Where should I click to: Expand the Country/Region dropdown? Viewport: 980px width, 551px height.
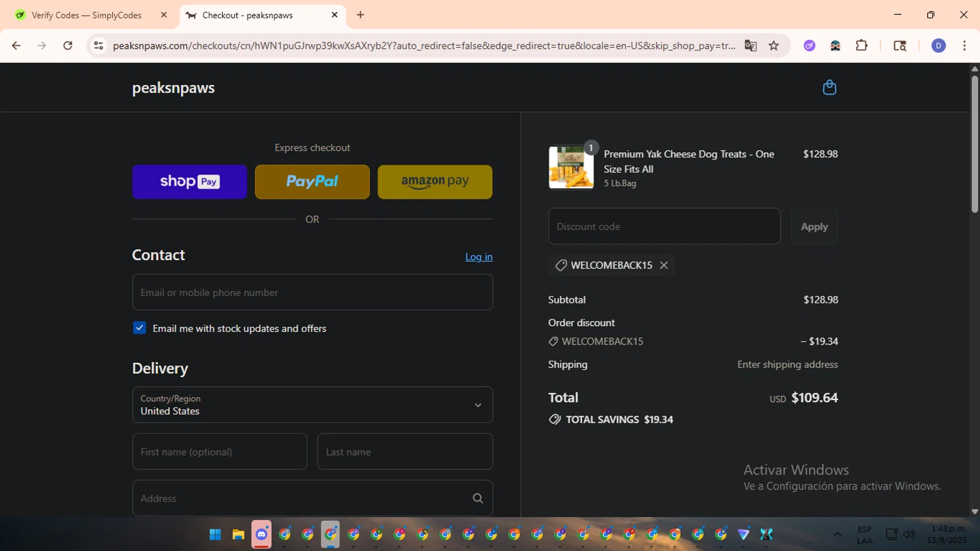312,405
